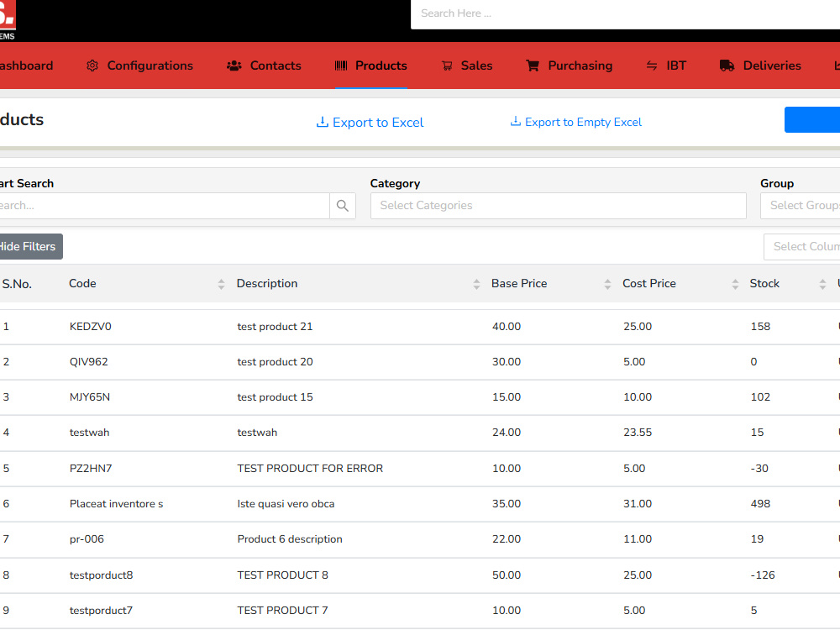The width and height of the screenshot is (840, 630).
Task: Click description TEST PRODUCT 8
Action: point(283,575)
